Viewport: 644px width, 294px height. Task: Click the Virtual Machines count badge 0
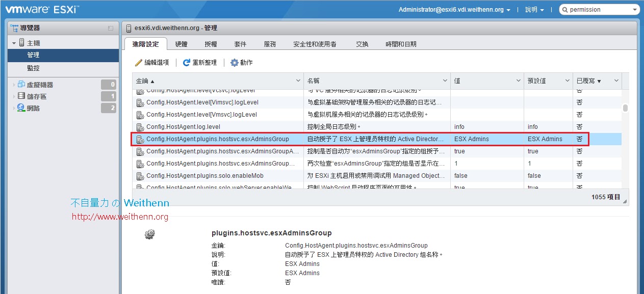[109, 85]
